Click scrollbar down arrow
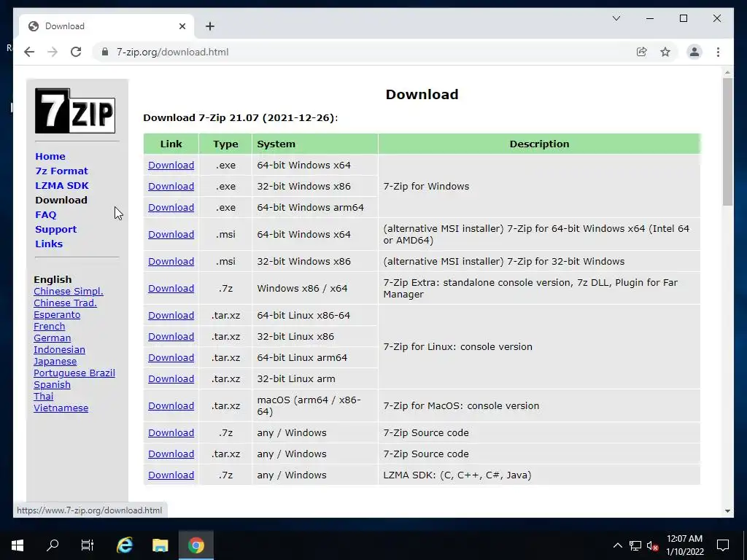Screen dimensions: 747x560 click(727, 511)
